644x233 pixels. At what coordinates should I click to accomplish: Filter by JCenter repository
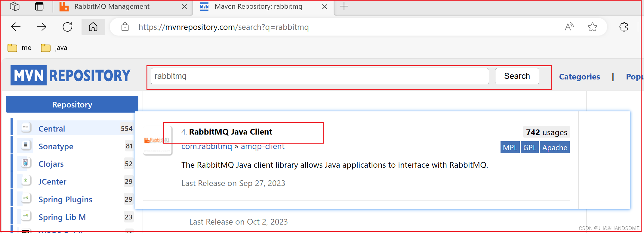coord(52,182)
